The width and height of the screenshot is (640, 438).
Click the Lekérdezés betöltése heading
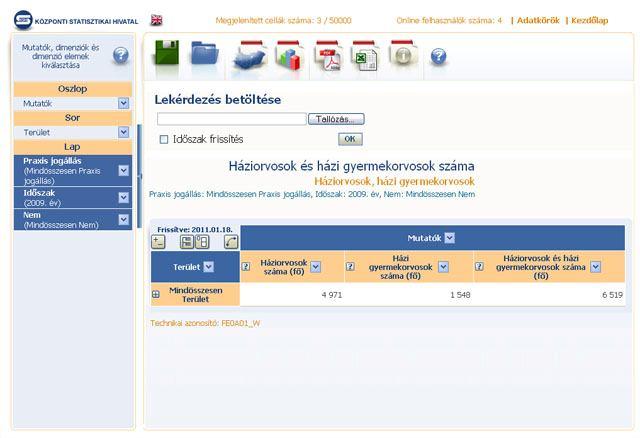[218, 100]
